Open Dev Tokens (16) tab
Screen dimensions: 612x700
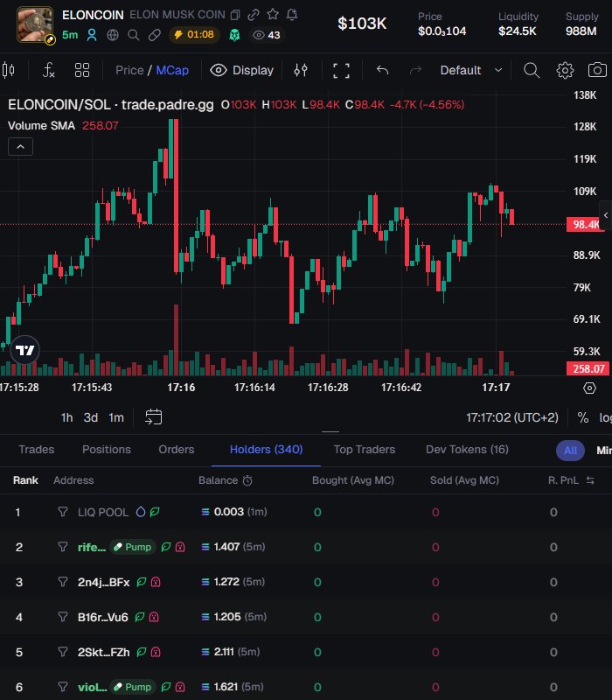tap(467, 449)
